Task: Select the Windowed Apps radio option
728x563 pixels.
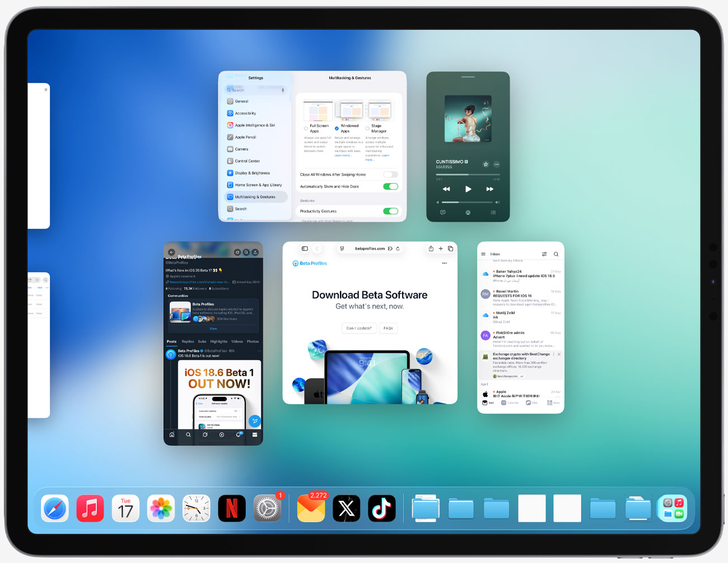Action: [337, 128]
